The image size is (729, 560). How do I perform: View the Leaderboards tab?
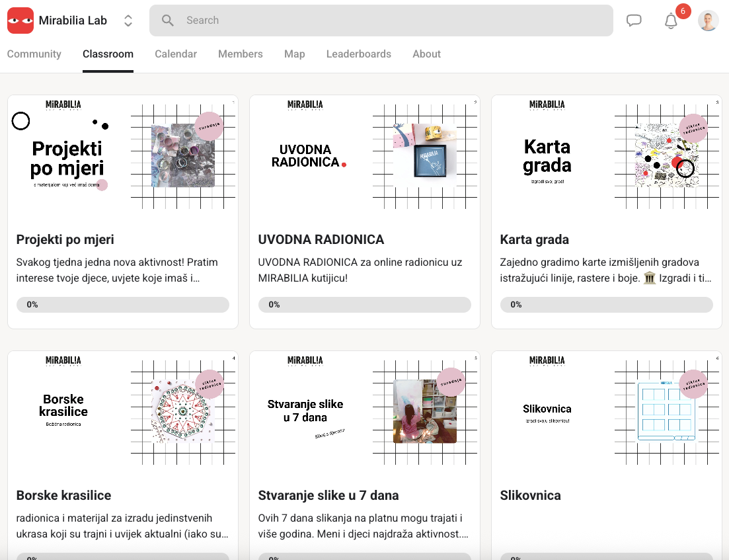(358, 54)
